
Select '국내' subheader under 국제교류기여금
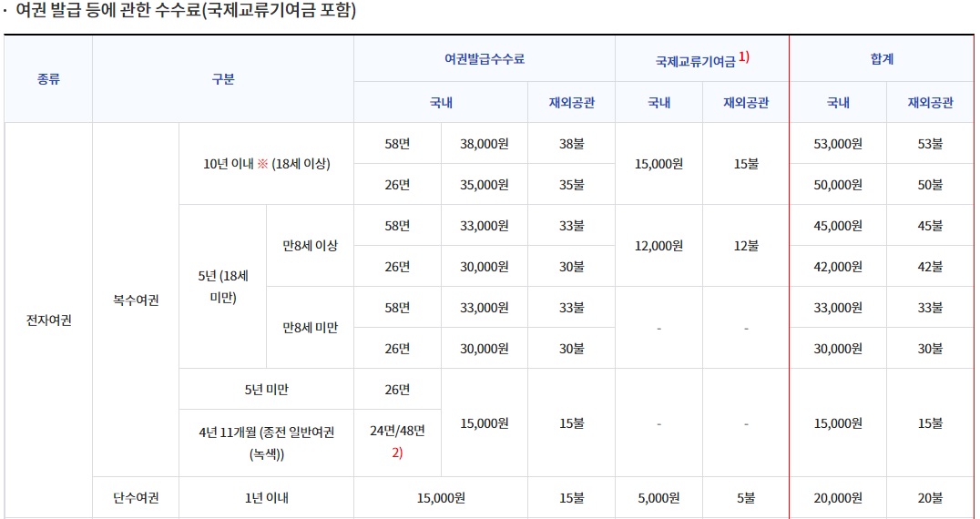pyautogui.click(x=658, y=102)
